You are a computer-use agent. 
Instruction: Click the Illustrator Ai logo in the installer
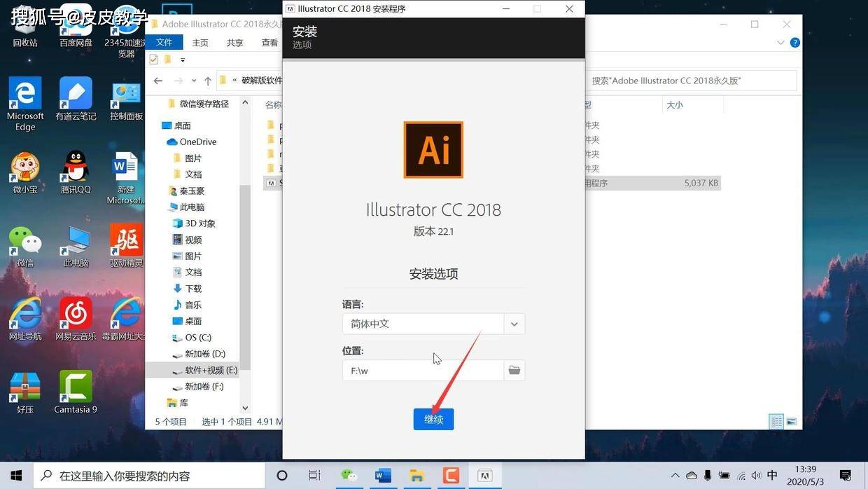point(433,150)
